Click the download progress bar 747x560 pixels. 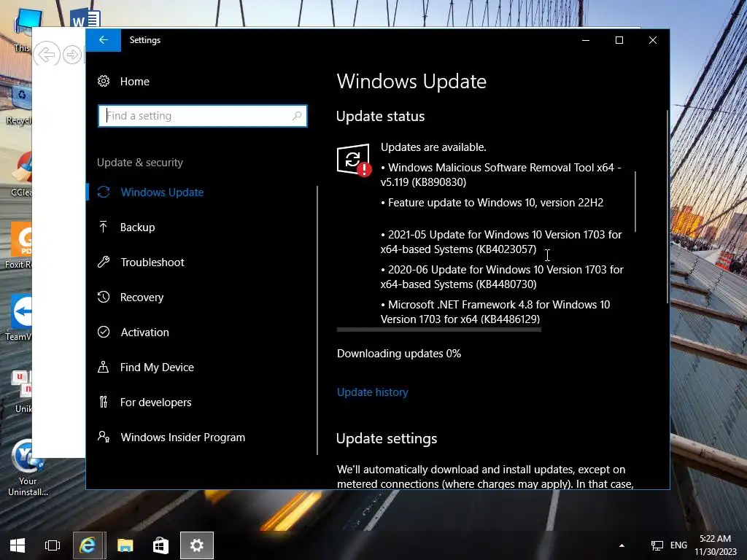pyautogui.click(x=438, y=330)
